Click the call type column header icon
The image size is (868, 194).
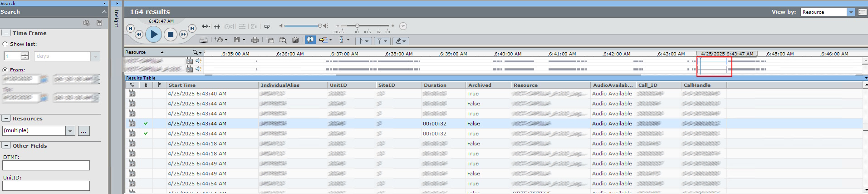pyautogui.click(x=132, y=85)
